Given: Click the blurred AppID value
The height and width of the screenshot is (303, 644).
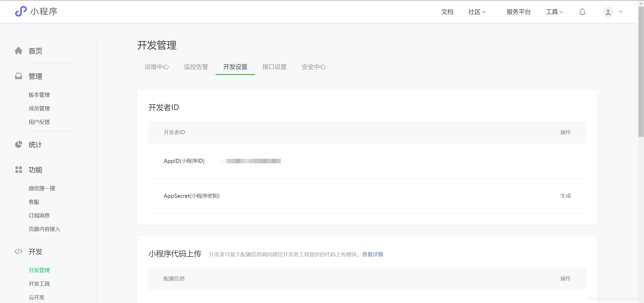Looking at the screenshot, I should pos(251,161).
